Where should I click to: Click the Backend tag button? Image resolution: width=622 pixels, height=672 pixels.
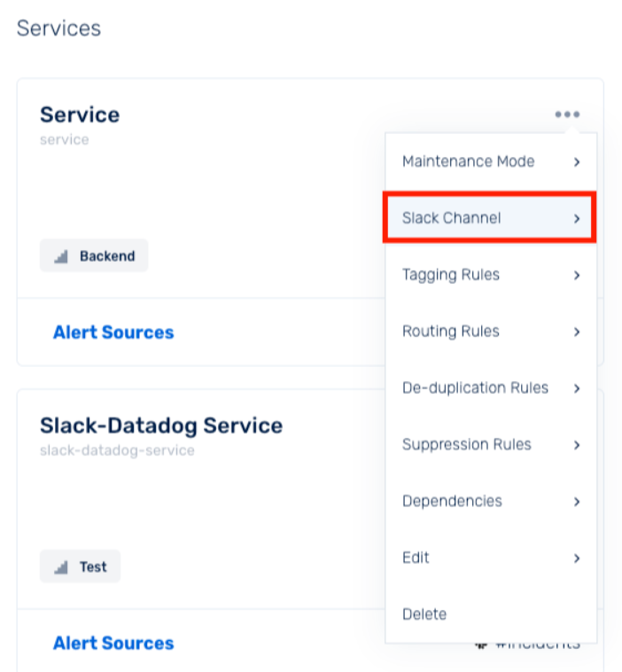point(94,256)
